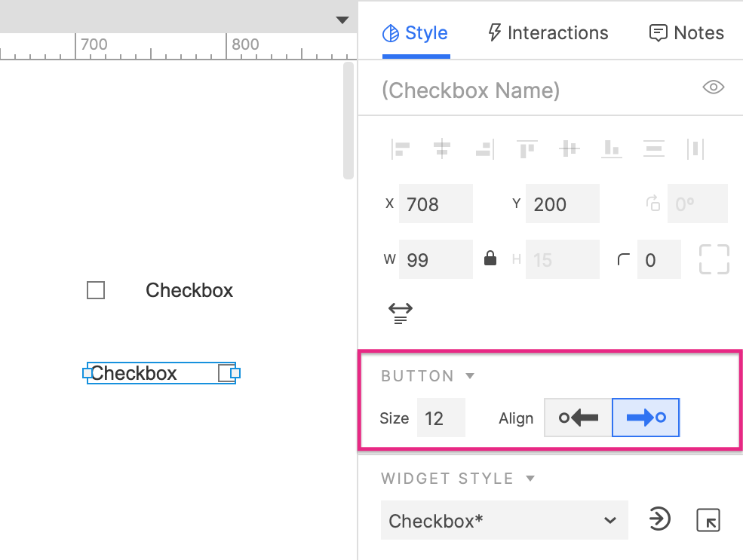Click manage widget styles icon

(x=708, y=520)
